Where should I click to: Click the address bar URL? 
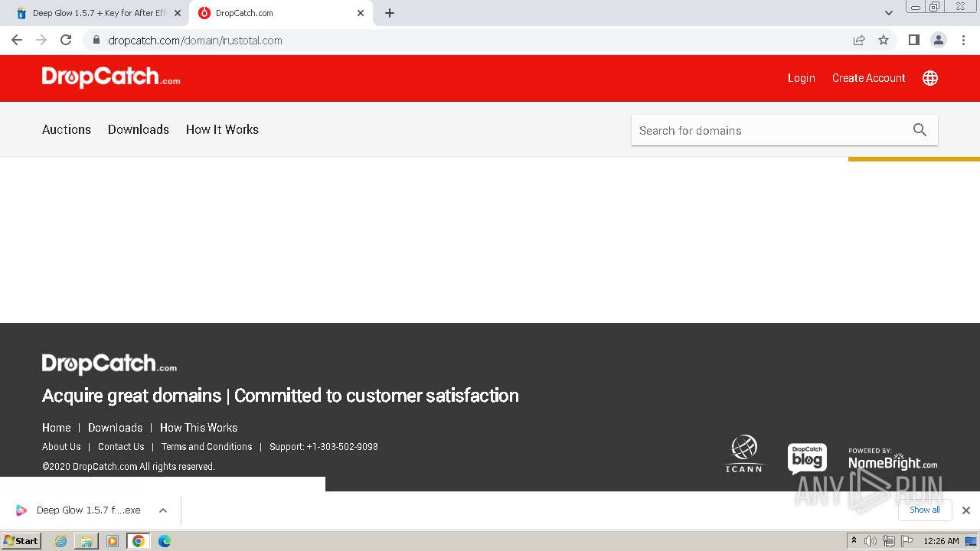point(195,40)
